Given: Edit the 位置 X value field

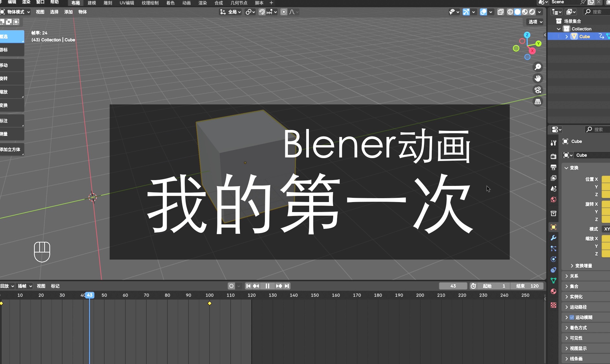Looking at the screenshot, I should click(x=605, y=179).
